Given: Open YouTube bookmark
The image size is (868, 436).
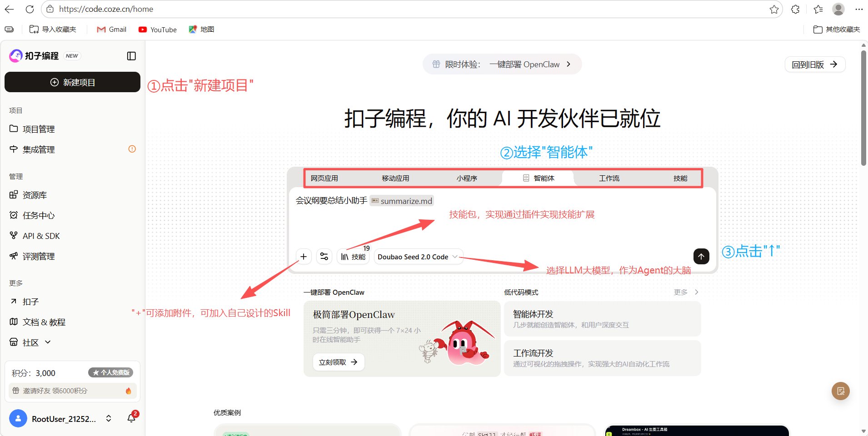Looking at the screenshot, I should tap(158, 30).
